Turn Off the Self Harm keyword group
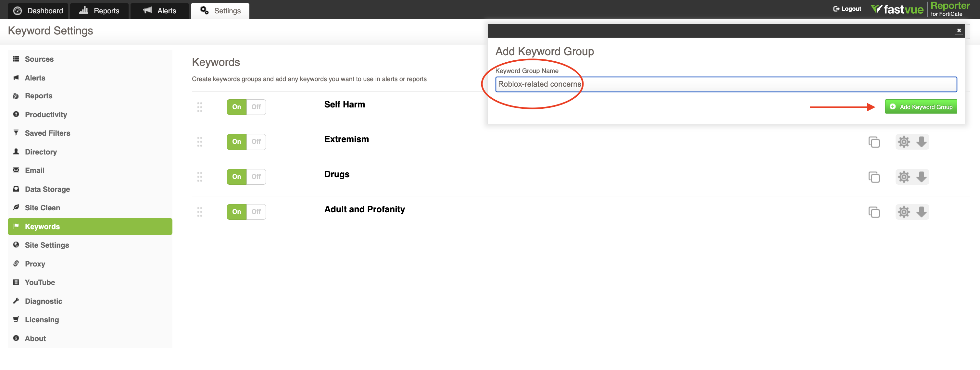The height and width of the screenshot is (370, 980). pos(256,107)
